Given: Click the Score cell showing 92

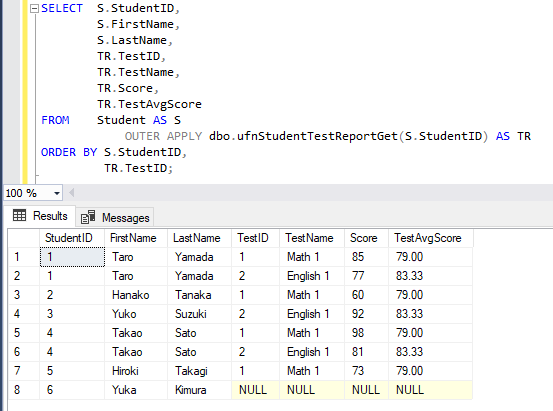Looking at the screenshot, I should 366,314.
